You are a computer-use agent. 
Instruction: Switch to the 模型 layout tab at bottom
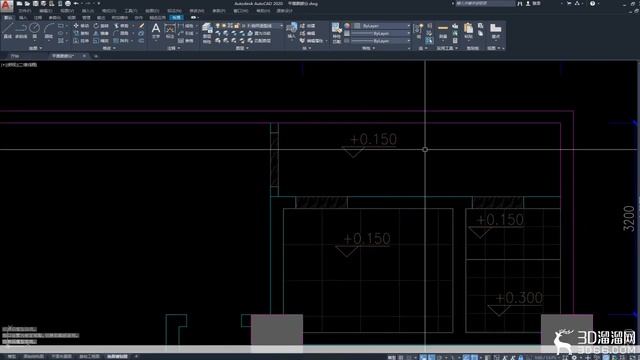11,357
